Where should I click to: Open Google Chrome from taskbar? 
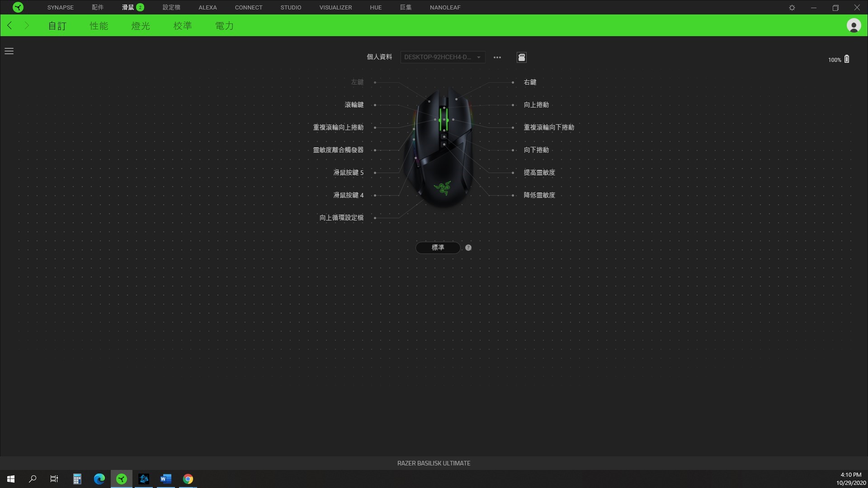coord(188,479)
